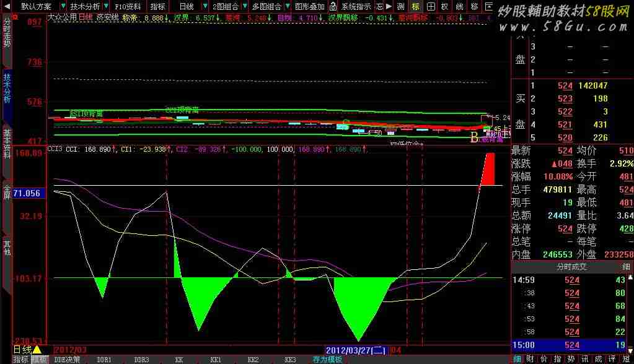Image resolution: width=634 pixels, height=364 pixels.
Task: Switch to 多图组合 layout
Action: (266, 6)
